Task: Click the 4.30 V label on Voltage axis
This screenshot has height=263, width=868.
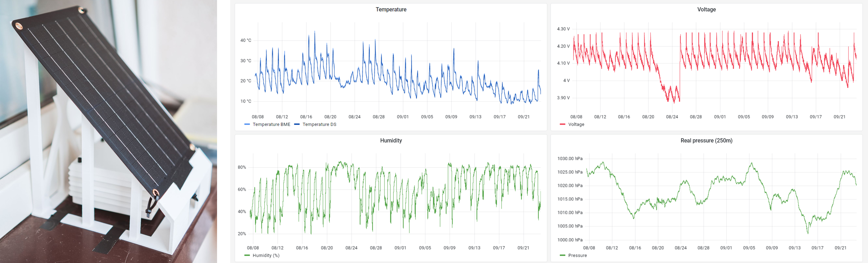Action: click(x=563, y=29)
